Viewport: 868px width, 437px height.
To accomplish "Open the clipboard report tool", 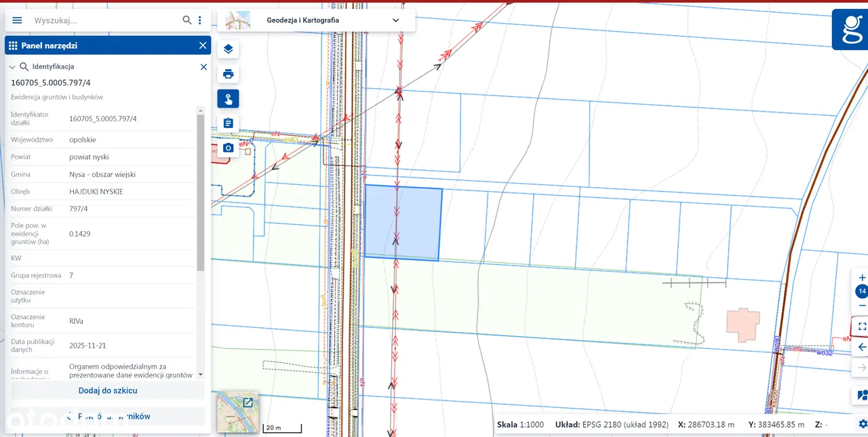I will click(x=228, y=123).
